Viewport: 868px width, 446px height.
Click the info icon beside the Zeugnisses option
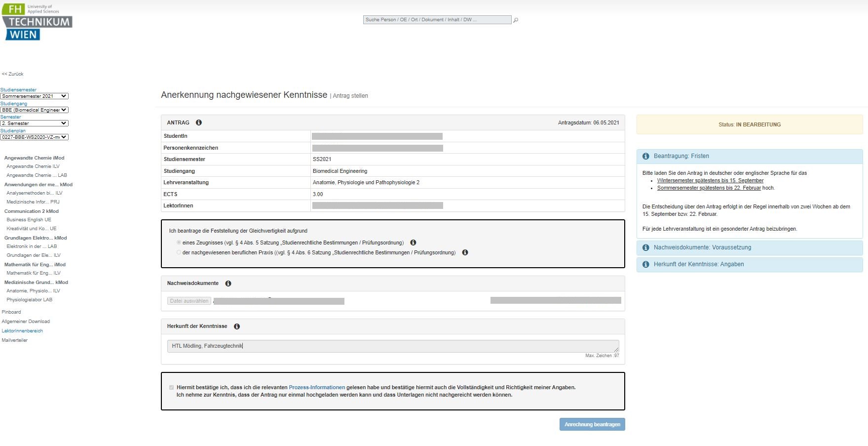pos(413,243)
